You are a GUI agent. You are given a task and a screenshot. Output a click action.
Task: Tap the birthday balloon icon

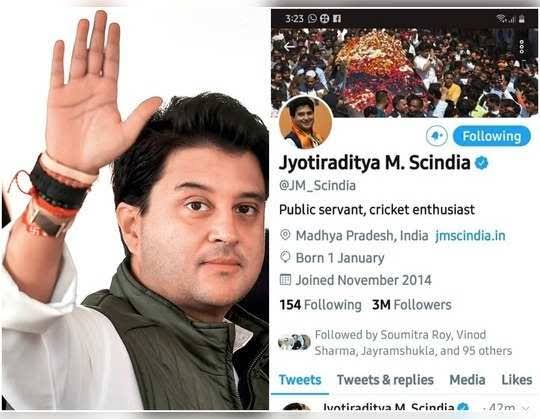tap(285, 257)
